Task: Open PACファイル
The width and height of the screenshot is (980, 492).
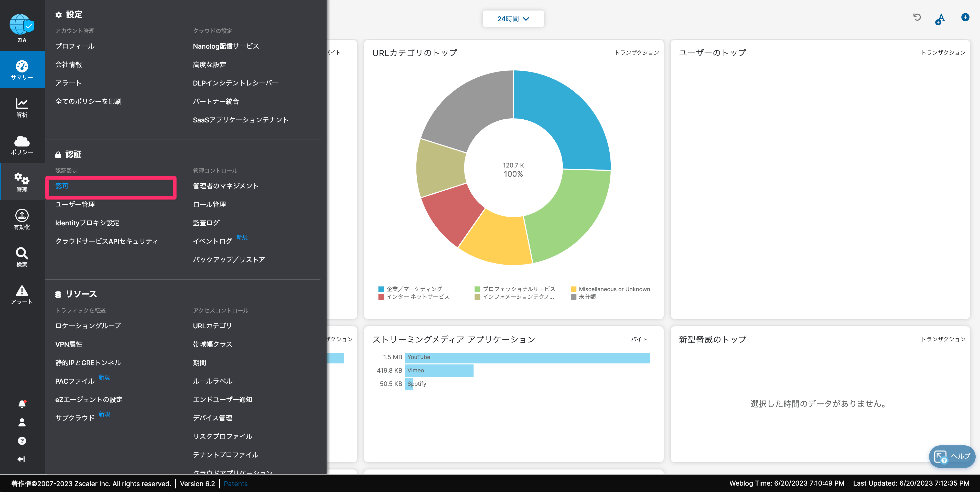Action: click(x=74, y=381)
